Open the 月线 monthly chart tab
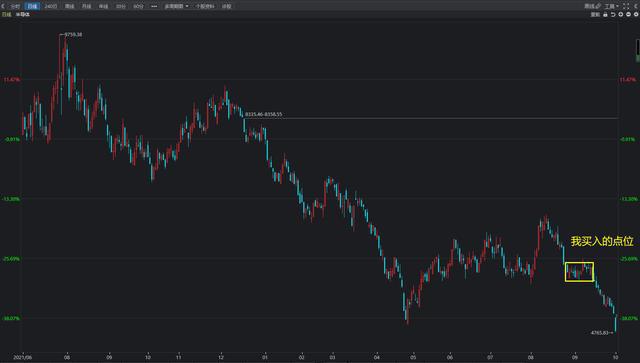Image resolution: width=640 pixels, height=363 pixels. tap(87, 6)
